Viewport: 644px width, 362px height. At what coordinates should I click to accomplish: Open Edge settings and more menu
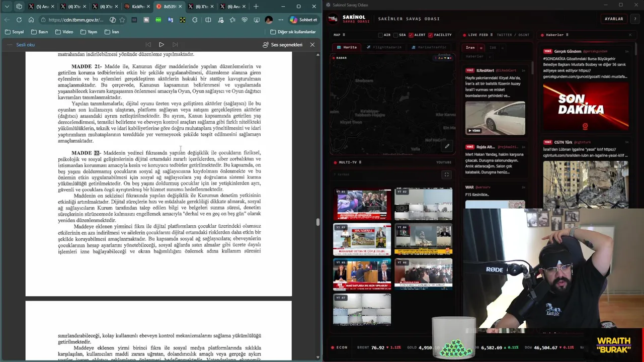click(x=281, y=20)
